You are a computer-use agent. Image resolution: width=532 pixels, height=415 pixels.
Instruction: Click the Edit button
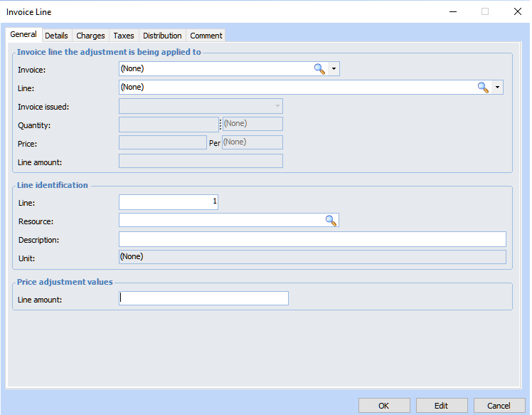[x=442, y=406]
